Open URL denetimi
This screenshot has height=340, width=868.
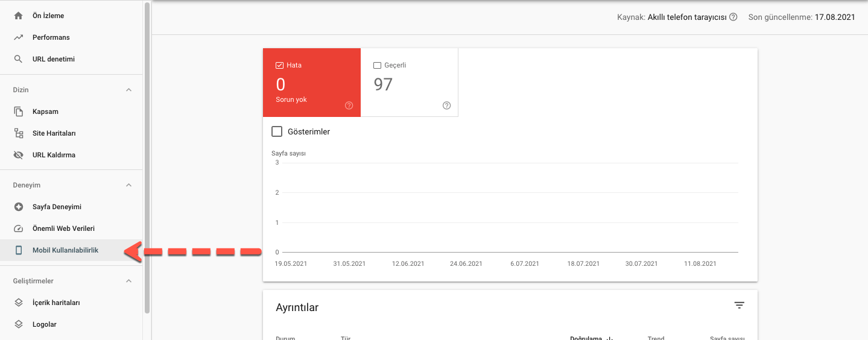pos(71,59)
